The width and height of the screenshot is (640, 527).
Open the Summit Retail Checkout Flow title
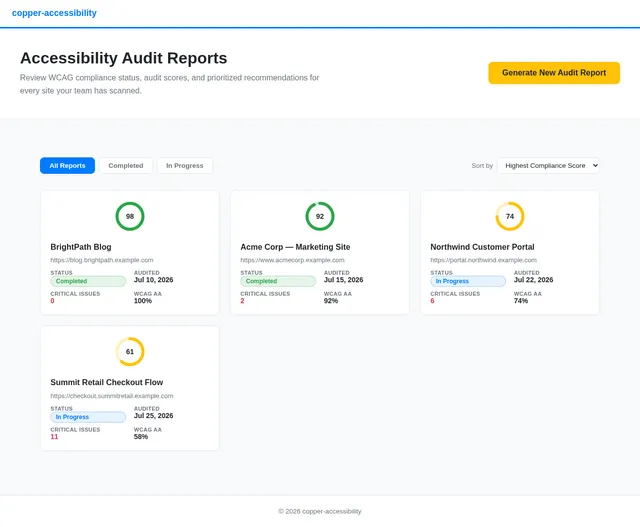[107, 382]
